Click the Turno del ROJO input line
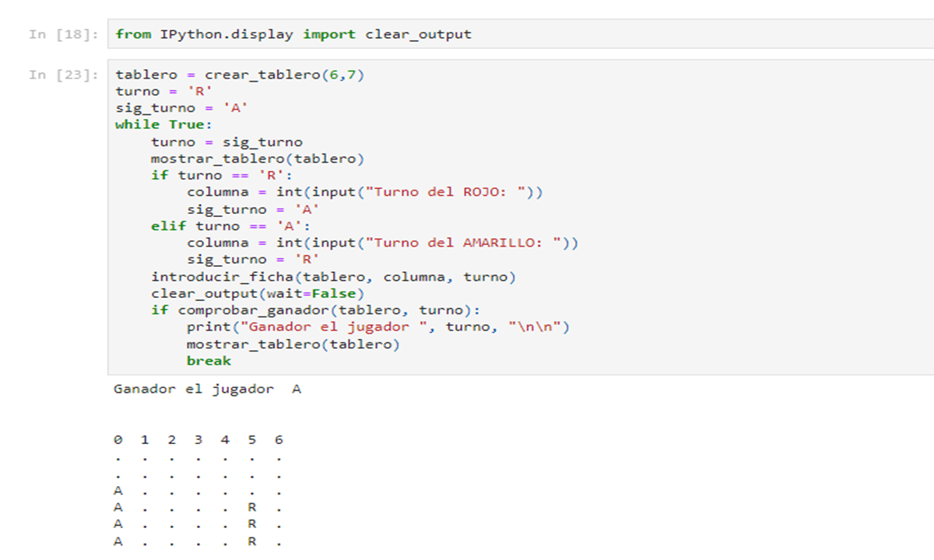The width and height of the screenshot is (934, 560). 364,192
